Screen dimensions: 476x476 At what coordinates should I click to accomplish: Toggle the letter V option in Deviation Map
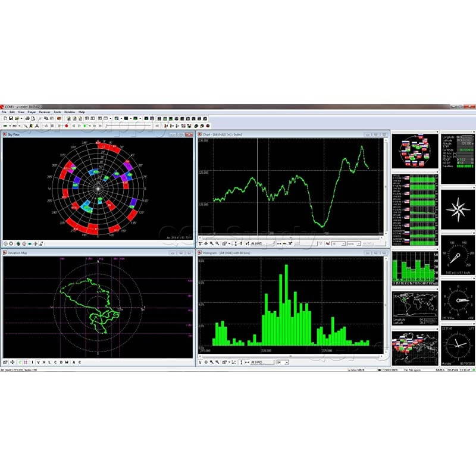[x=37, y=362]
